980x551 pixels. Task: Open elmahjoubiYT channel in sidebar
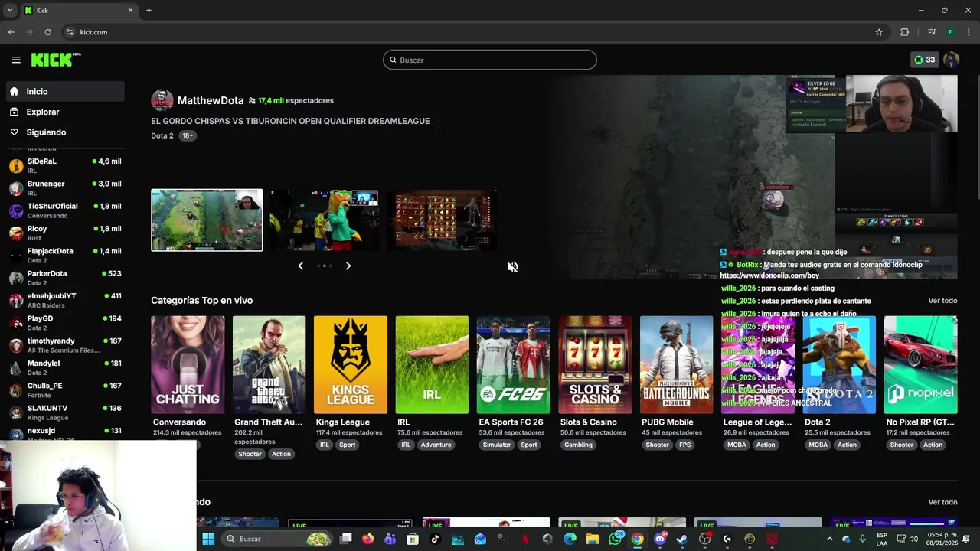coord(65,300)
